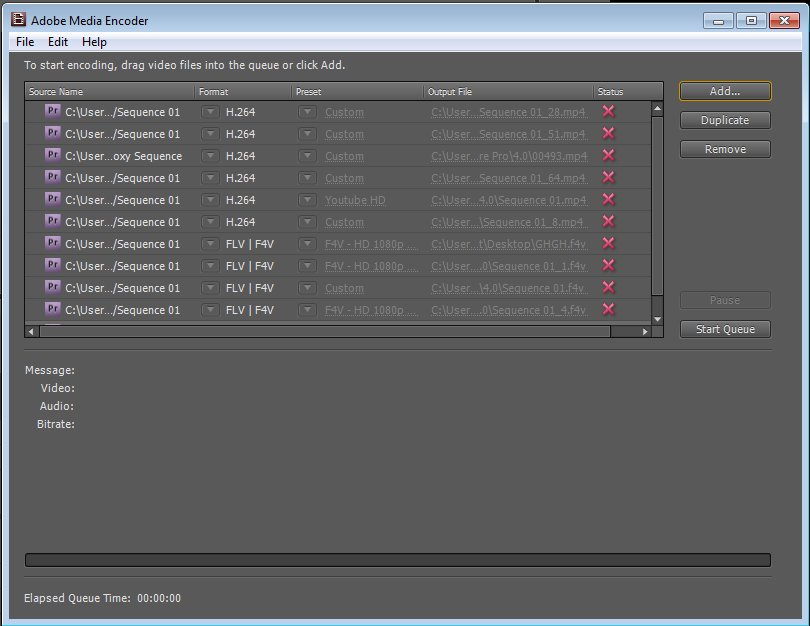Click the Adobe Media Encoder title bar icon
The height and width of the screenshot is (626, 810).
19,20
